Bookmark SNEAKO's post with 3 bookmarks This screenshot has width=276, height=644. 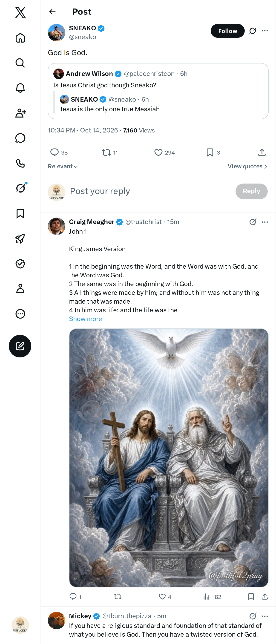pyautogui.click(x=213, y=152)
